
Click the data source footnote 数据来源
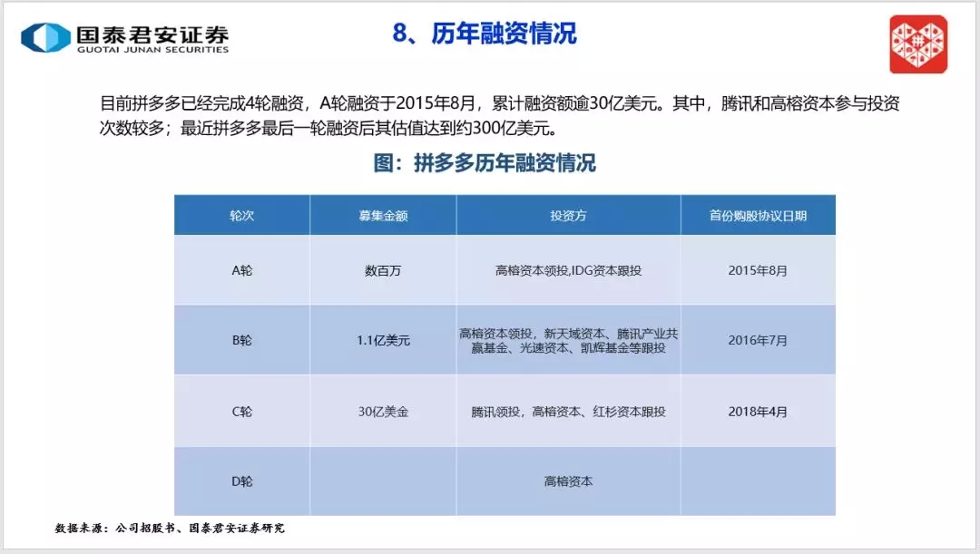[x=170, y=529]
